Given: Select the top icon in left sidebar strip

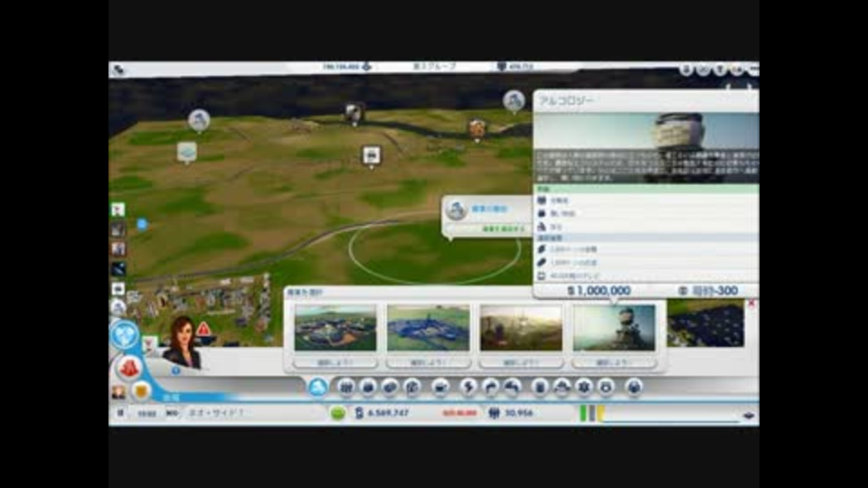Looking at the screenshot, I should point(118,209).
